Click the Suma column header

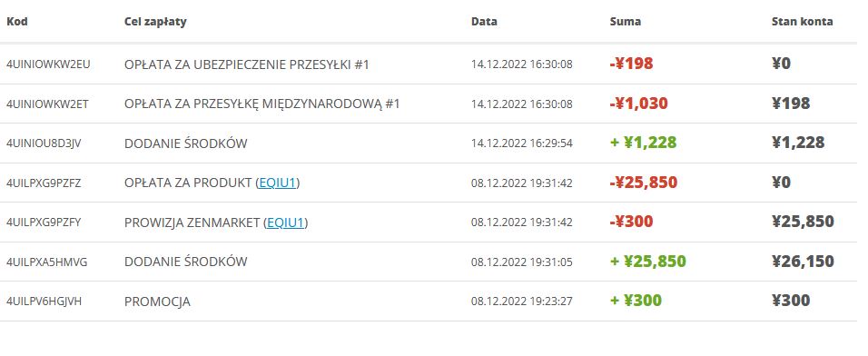pyautogui.click(x=626, y=22)
